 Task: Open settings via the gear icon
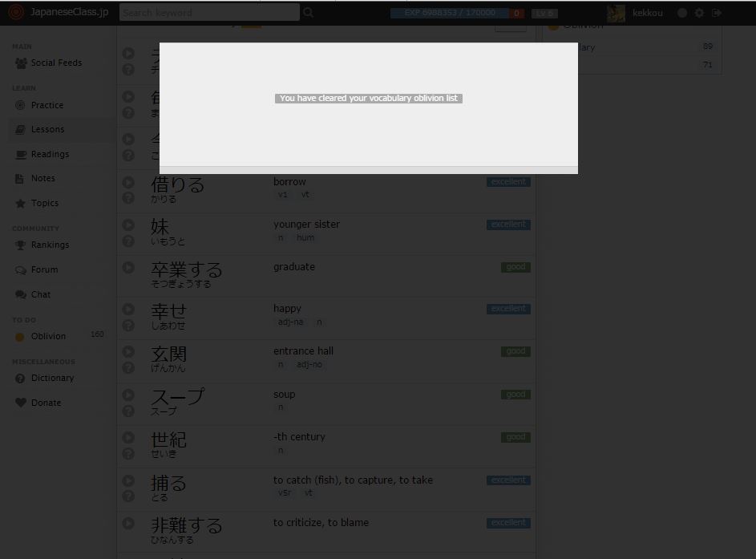pyautogui.click(x=699, y=13)
